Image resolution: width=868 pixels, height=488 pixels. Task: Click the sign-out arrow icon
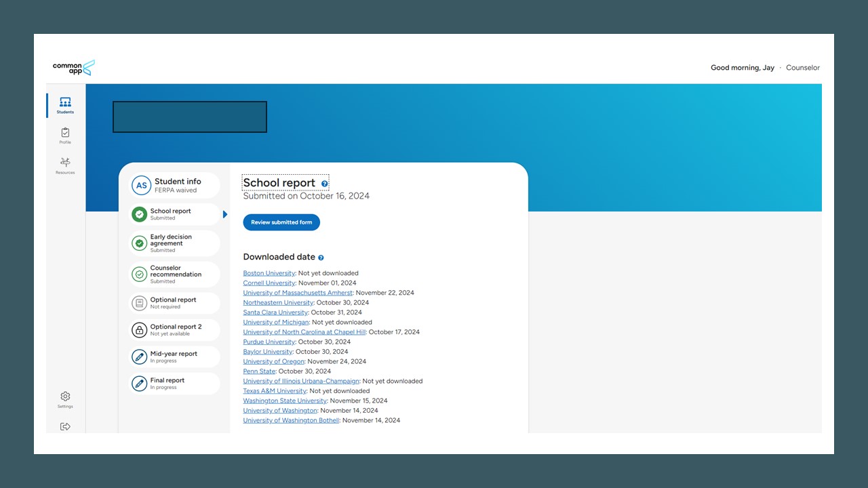(65, 426)
